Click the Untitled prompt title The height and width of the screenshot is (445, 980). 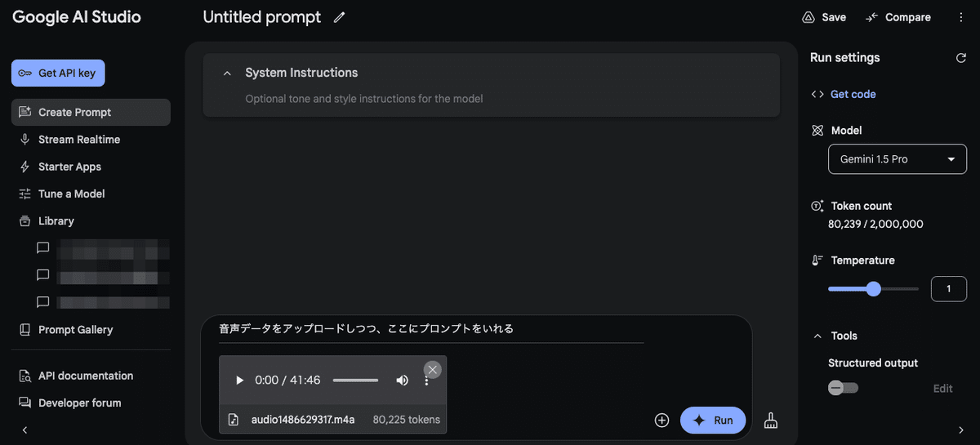(x=262, y=17)
